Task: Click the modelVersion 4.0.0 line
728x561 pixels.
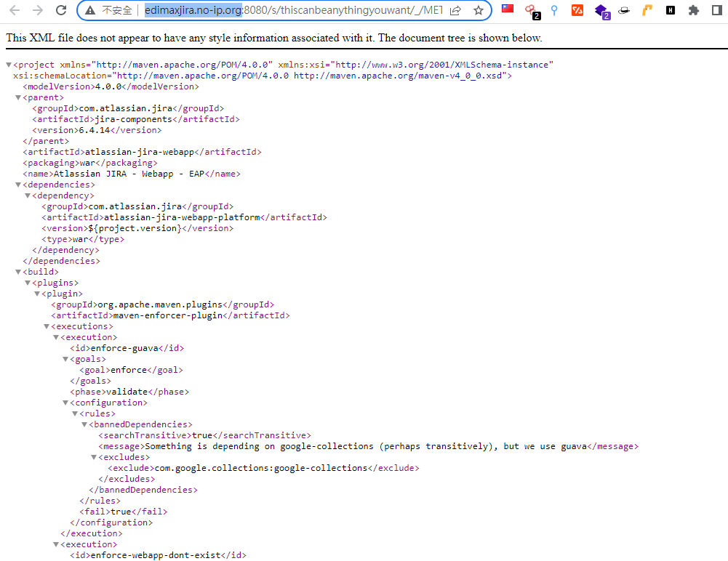Action: pos(111,86)
